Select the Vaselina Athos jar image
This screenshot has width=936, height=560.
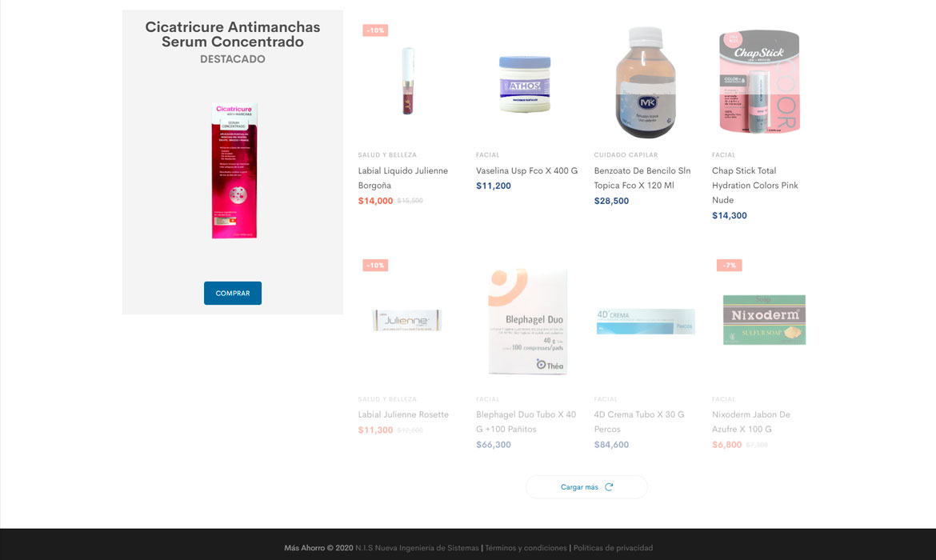(x=525, y=84)
